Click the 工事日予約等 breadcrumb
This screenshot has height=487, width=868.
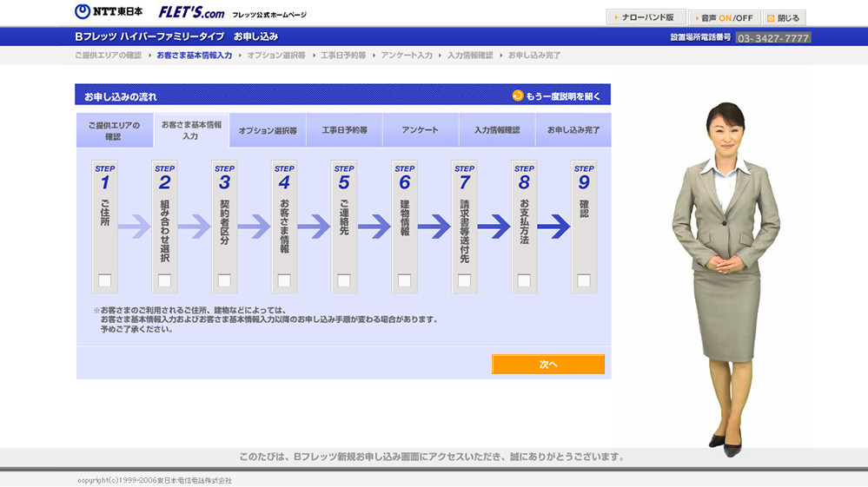(x=343, y=56)
